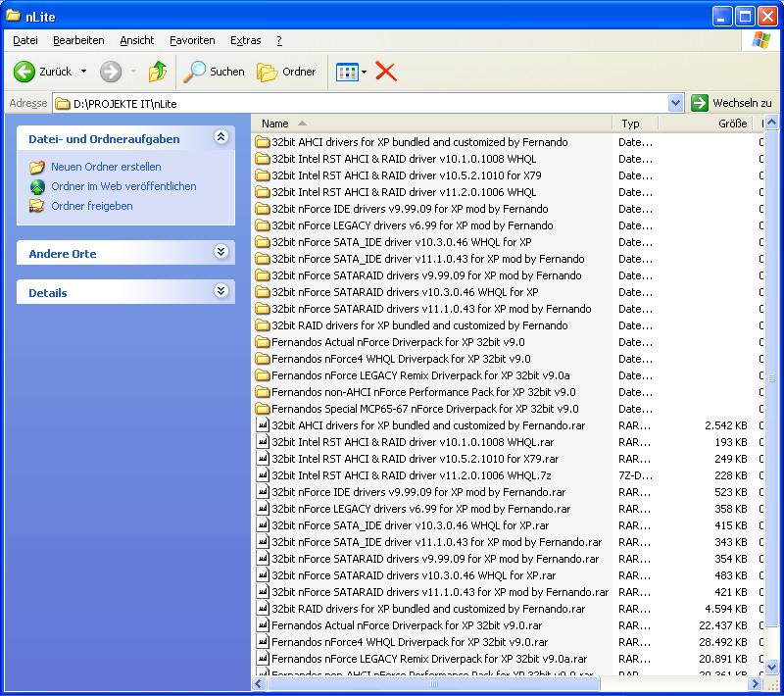784x696 pixels.
Task: Open the Datei menu
Action: tap(25, 40)
